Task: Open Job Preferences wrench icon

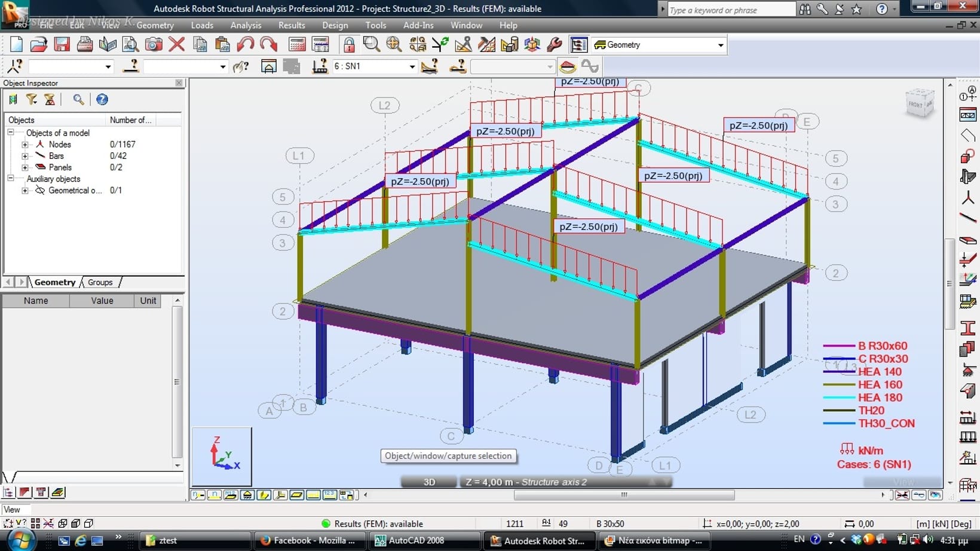Action: (555, 45)
